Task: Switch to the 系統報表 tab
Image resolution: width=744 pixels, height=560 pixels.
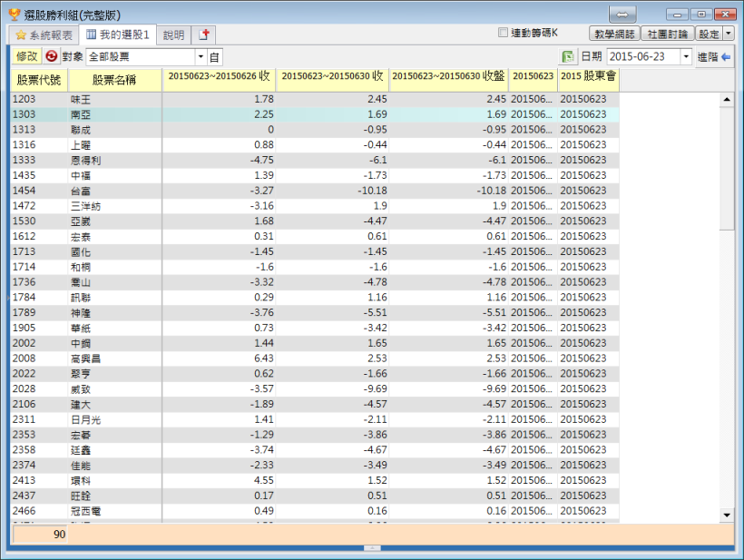Action: pos(44,34)
